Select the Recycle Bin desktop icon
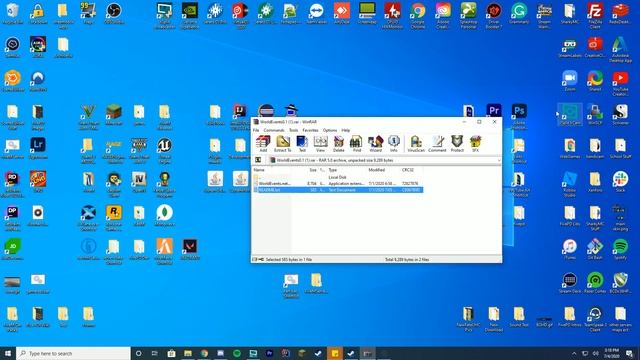 coord(12,13)
